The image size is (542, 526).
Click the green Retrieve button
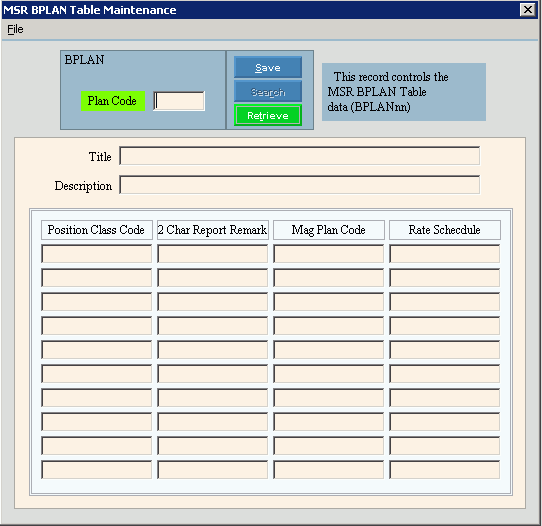pyautogui.click(x=268, y=115)
